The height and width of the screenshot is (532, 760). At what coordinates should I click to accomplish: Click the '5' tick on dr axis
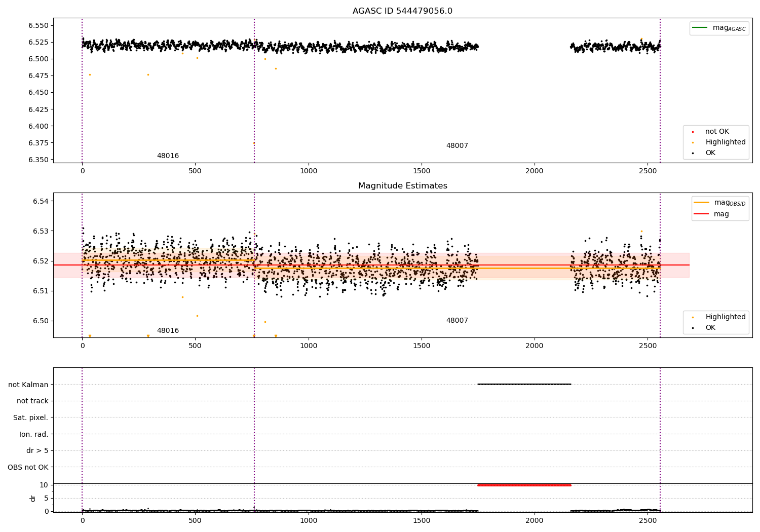tap(46, 499)
